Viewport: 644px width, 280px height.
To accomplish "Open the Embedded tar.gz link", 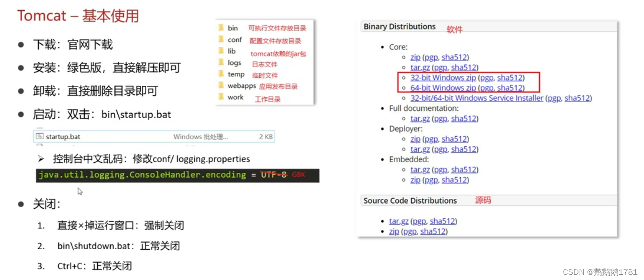I will click(x=420, y=170).
